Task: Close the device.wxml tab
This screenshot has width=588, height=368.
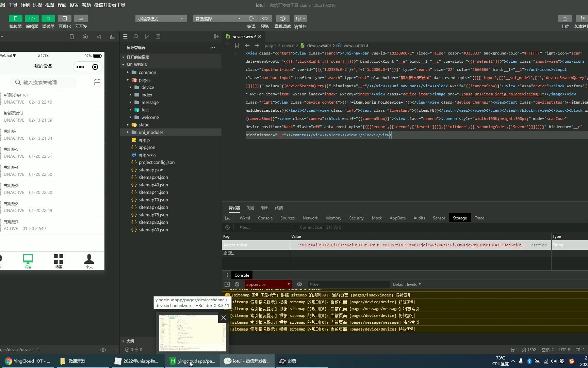Action: [x=260, y=36]
